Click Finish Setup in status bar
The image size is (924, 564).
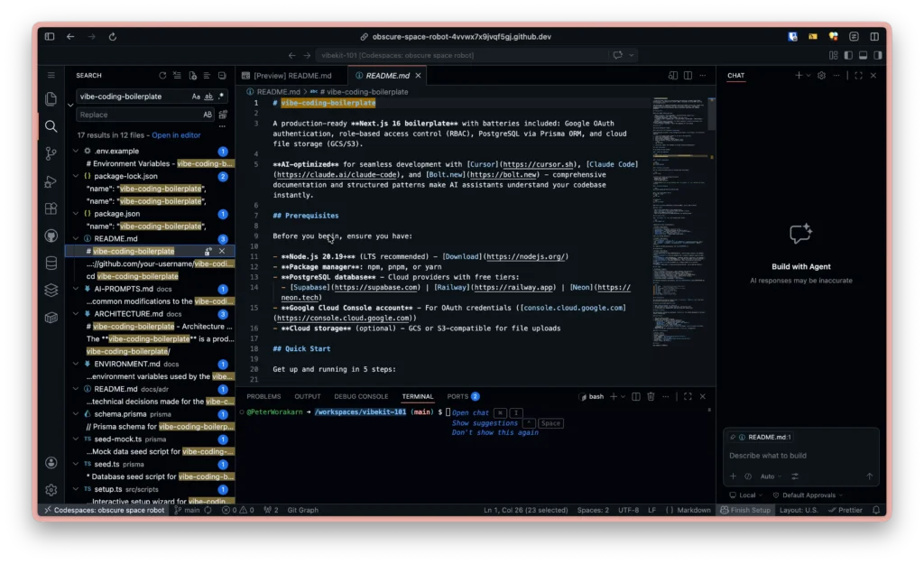tap(744, 510)
